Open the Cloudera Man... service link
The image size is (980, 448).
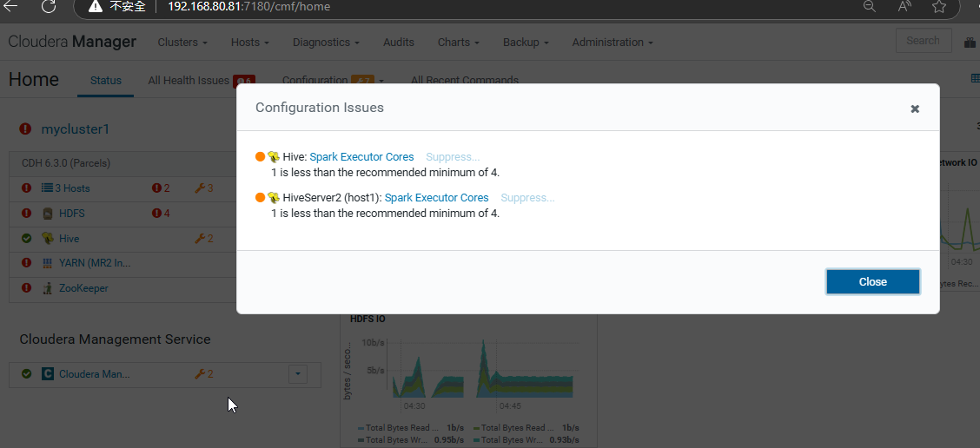(x=95, y=373)
